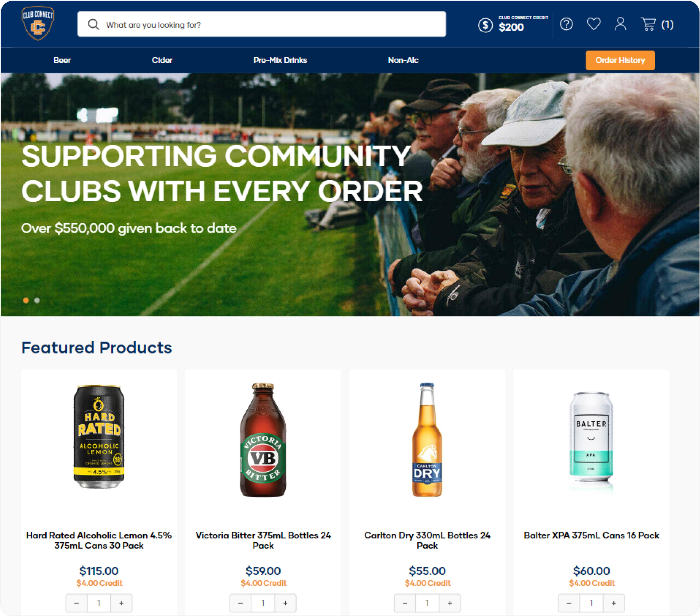
Task: Increase Carlton Dry quantity with plus
Action: tap(450, 603)
